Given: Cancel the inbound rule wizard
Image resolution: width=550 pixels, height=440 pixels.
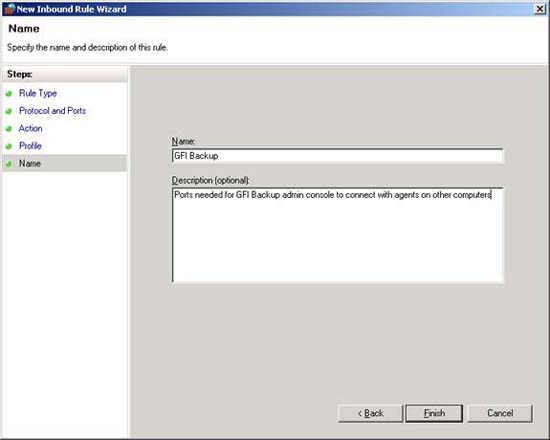Looking at the screenshot, I should tap(500, 413).
